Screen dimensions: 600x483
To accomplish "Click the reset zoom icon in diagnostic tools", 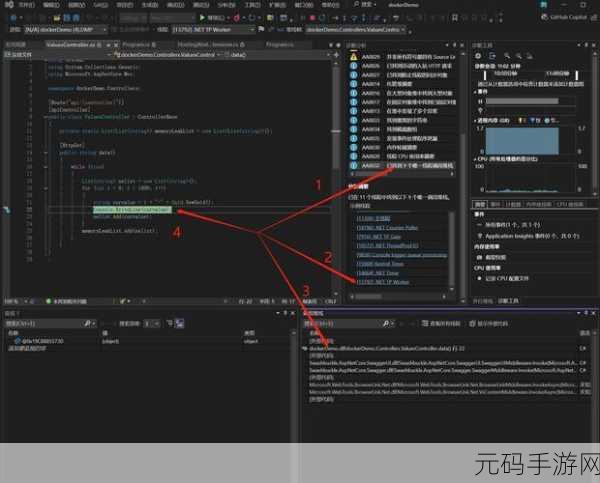I will [530, 56].
